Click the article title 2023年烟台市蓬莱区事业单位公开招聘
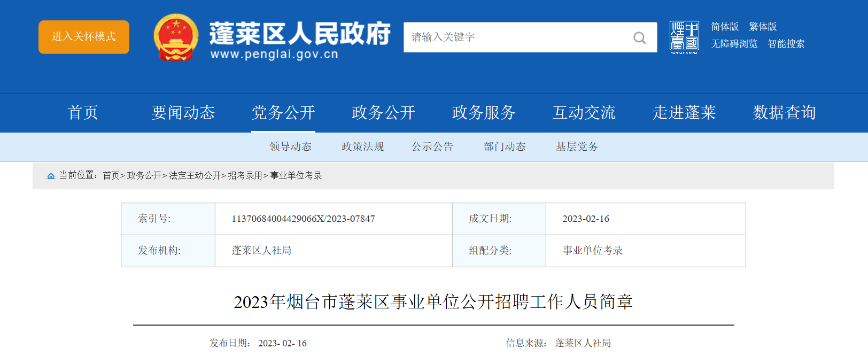This screenshot has width=868, height=356. pyautogui.click(x=433, y=302)
